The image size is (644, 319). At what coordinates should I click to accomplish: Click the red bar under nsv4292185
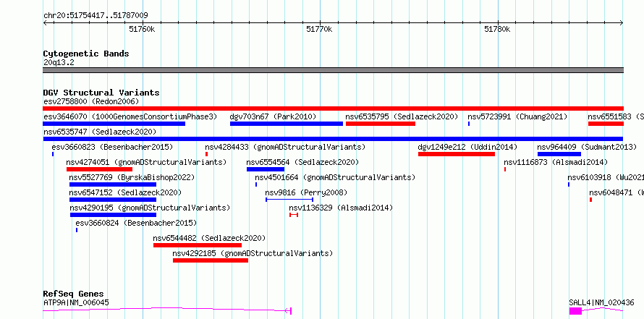click(x=211, y=260)
